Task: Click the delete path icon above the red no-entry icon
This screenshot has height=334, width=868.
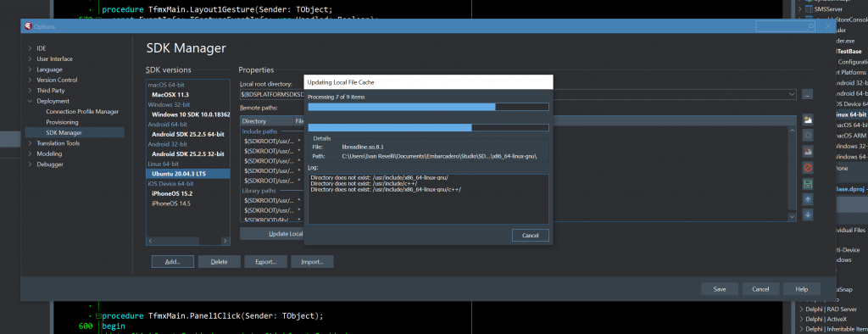Action: click(x=808, y=151)
